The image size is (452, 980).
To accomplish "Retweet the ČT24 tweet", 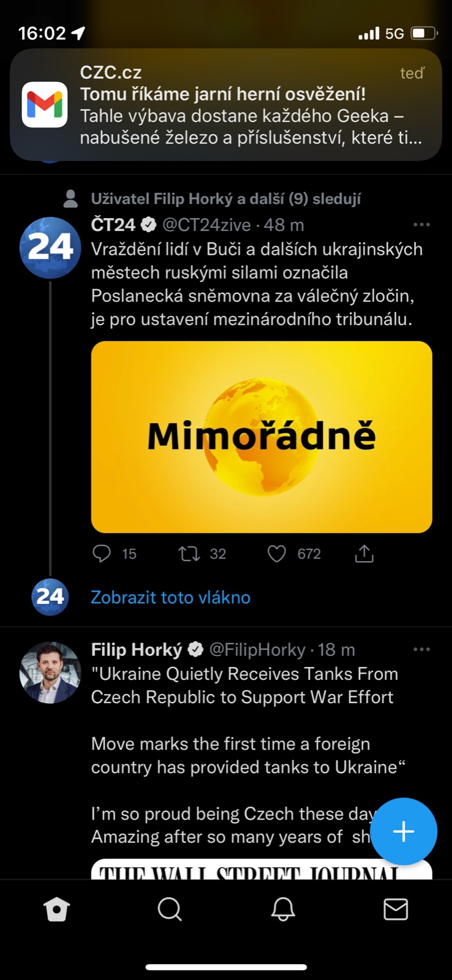I will 189,554.
